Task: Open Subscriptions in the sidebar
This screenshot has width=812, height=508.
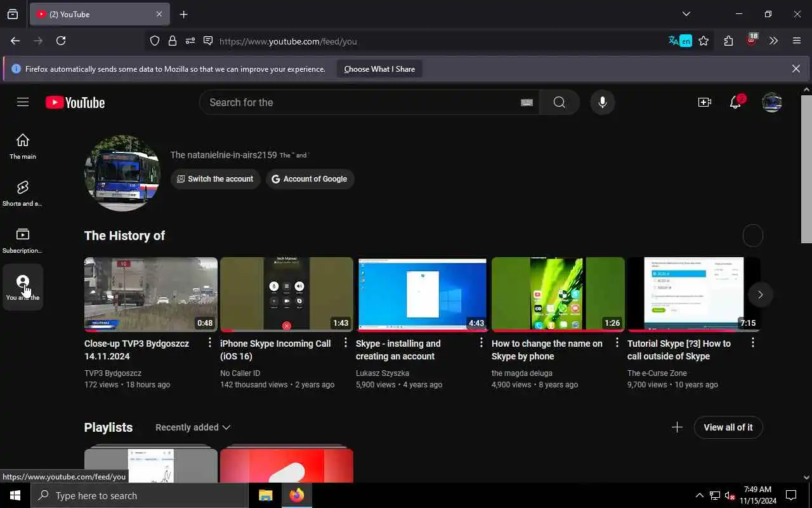Action: [x=23, y=241]
